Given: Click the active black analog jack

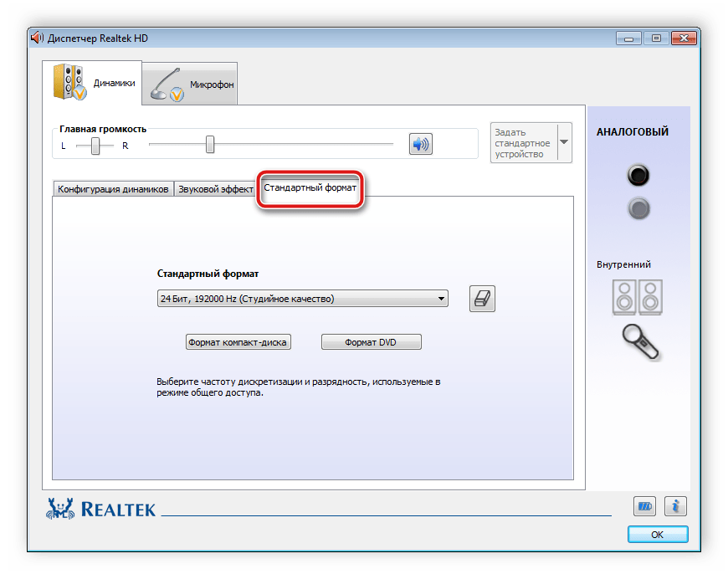Looking at the screenshot, I should (x=638, y=176).
